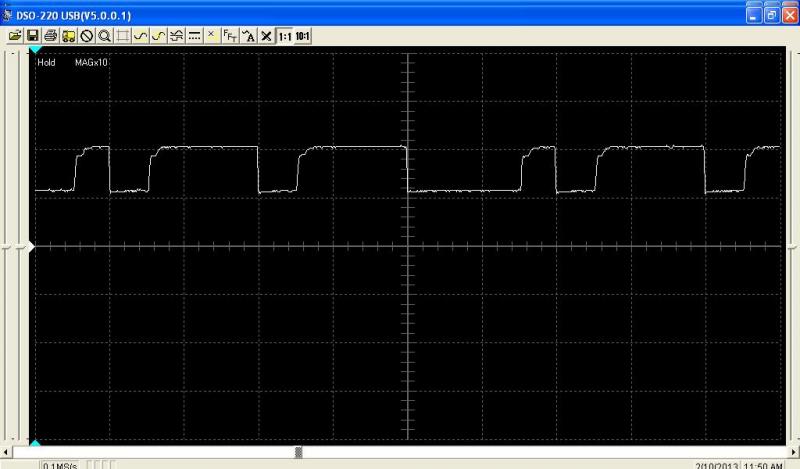Open a saved waveform file
The width and height of the screenshot is (800, 469).
[15, 36]
